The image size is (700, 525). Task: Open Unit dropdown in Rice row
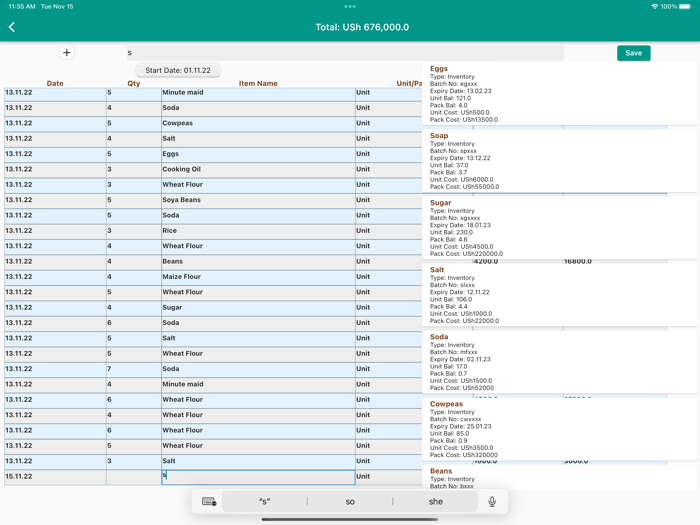pyautogui.click(x=388, y=231)
